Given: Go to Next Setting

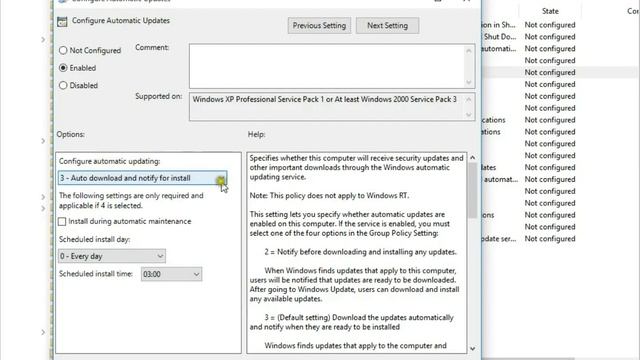Looking at the screenshot, I should pos(387,25).
